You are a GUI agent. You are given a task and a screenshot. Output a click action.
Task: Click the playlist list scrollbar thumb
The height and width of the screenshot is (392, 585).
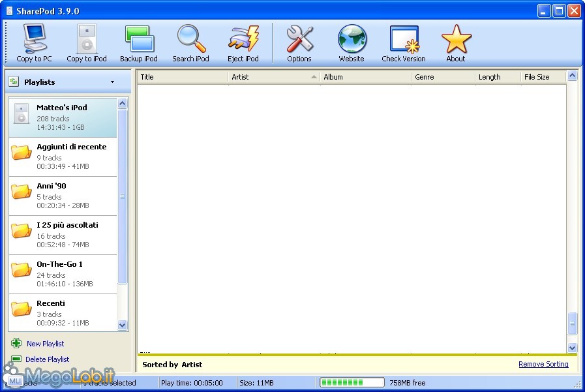coord(123,196)
